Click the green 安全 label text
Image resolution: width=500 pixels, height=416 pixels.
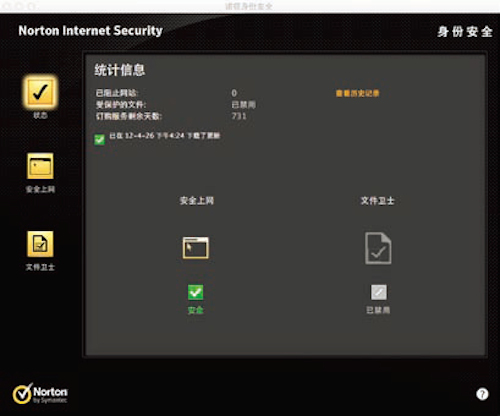196,310
